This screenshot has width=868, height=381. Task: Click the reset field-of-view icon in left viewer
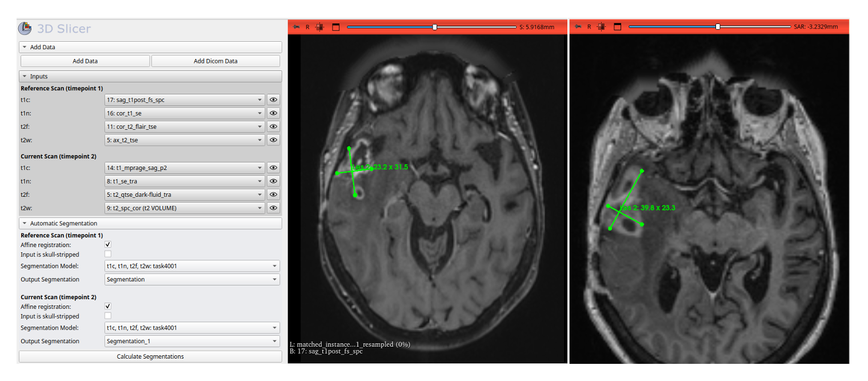(320, 27)
